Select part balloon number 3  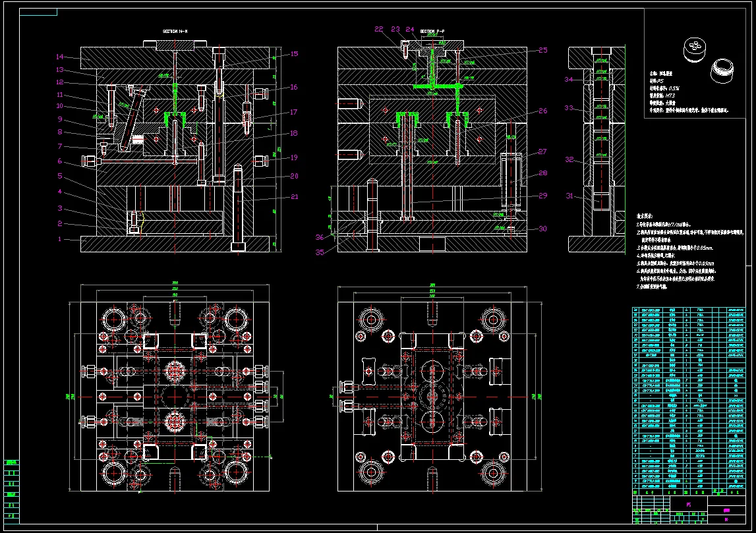(x=60, y=208)
